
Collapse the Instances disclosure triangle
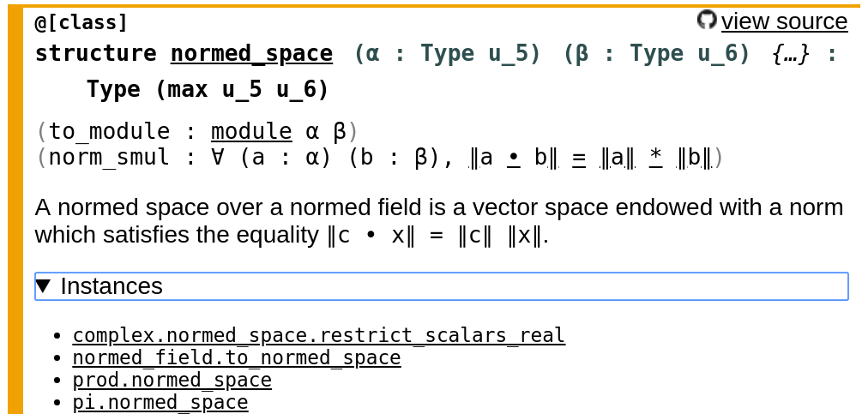tap(43, 286)
